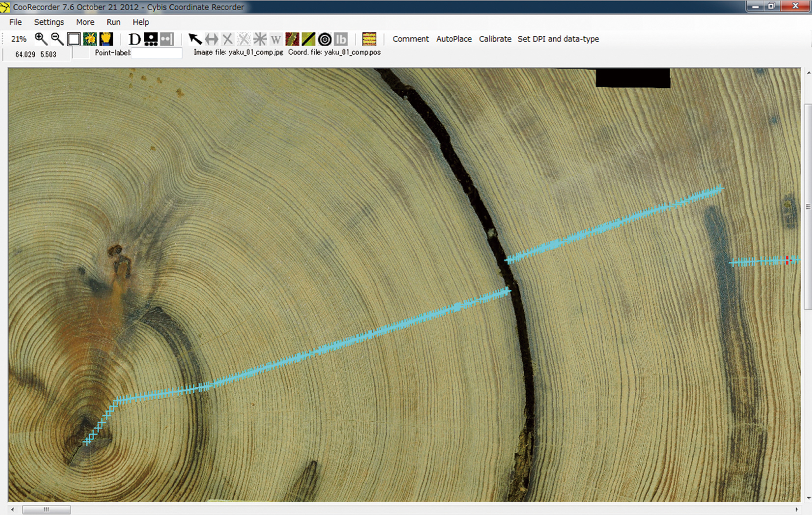Select the square frame view icon
Screen dimensions: 812x515
point(74,39)
